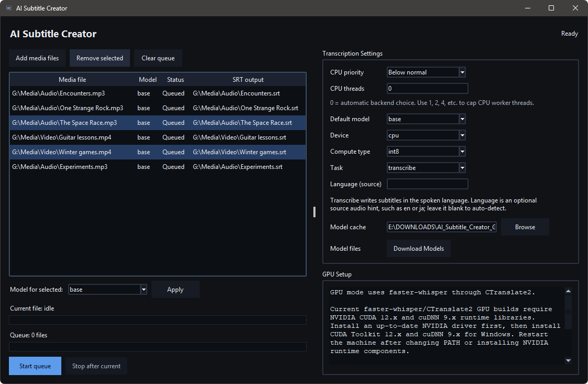Click Remove selected button
The width and height of the screenshot is (588, 384).
100,58
